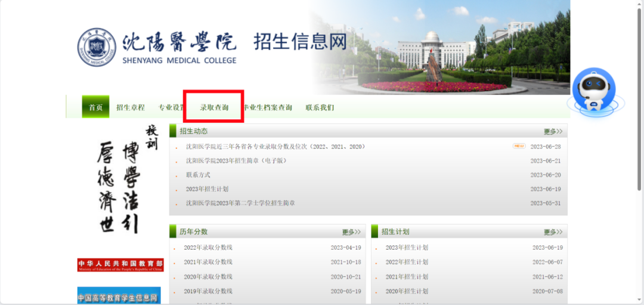Screen dimensions: 644x305
Task: Open 毕业生档案查询 menu item
Action: coord(267,108)
